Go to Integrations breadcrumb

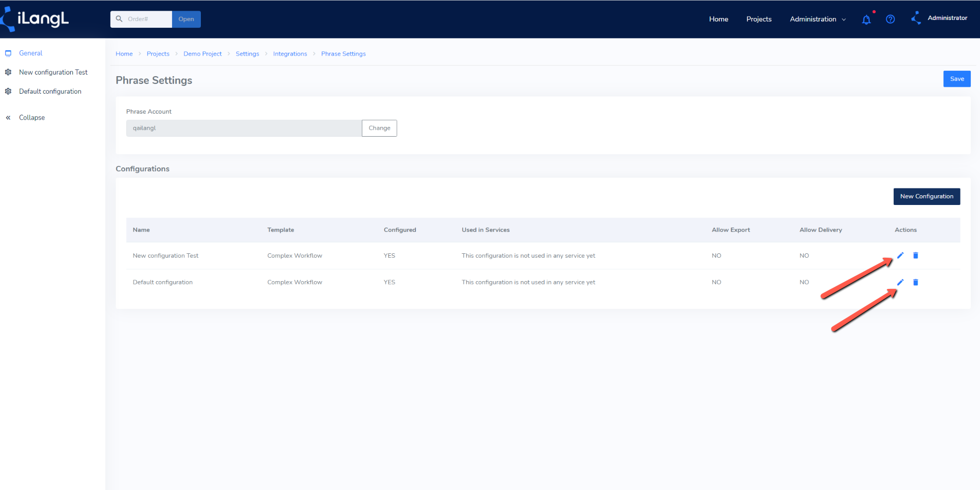[x=290, y=54]
